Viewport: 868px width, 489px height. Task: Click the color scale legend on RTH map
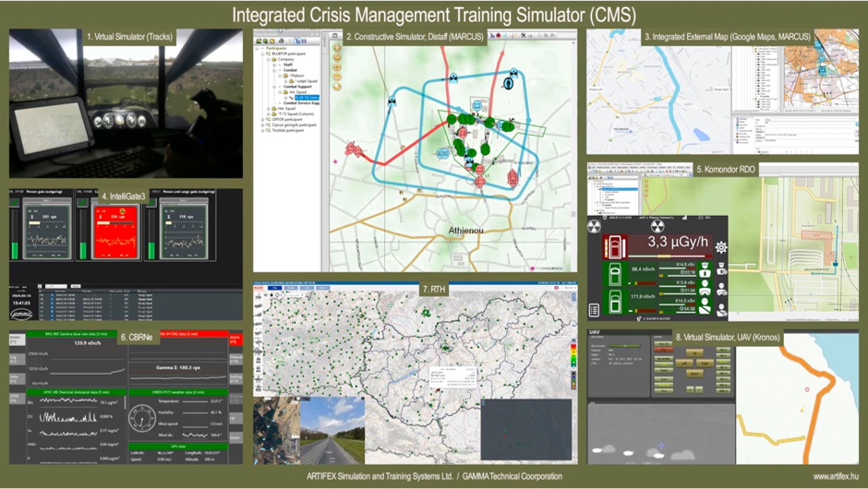(x=573, y=354)
